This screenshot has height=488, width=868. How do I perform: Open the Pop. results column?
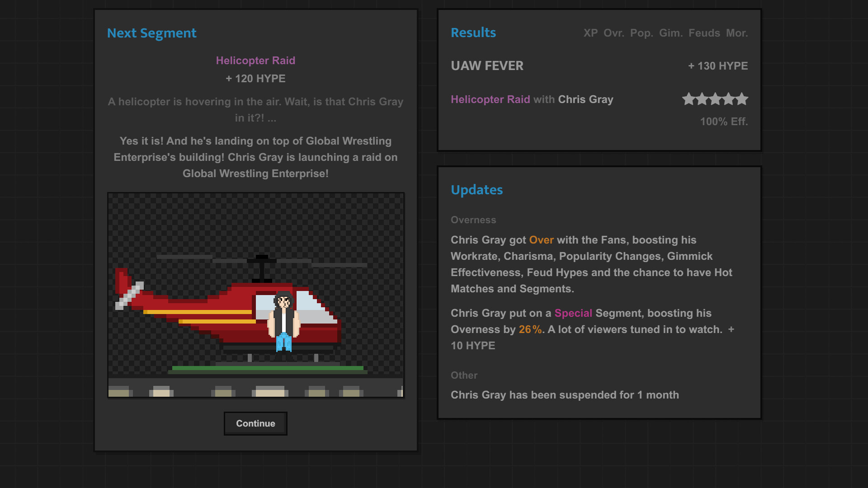coord(642,33)
